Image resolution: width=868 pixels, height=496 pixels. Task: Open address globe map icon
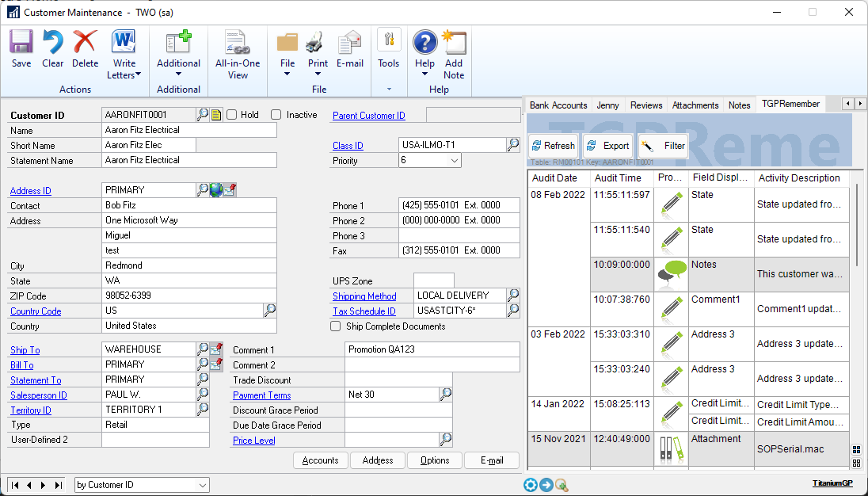click(x=216, y=190)
